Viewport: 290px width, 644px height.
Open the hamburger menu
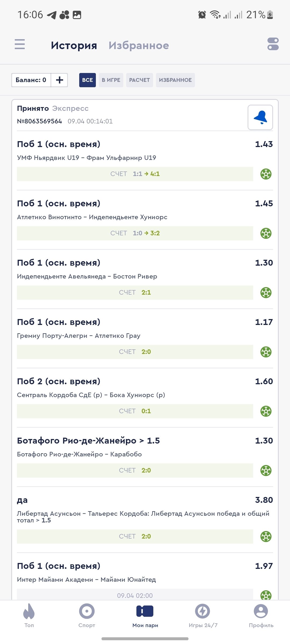coord(20,44)
